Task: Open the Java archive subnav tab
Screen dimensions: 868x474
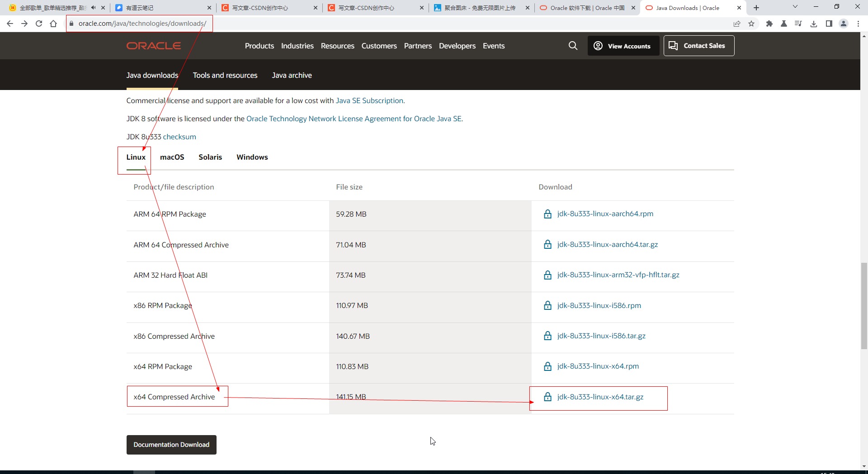Action: 292,75
